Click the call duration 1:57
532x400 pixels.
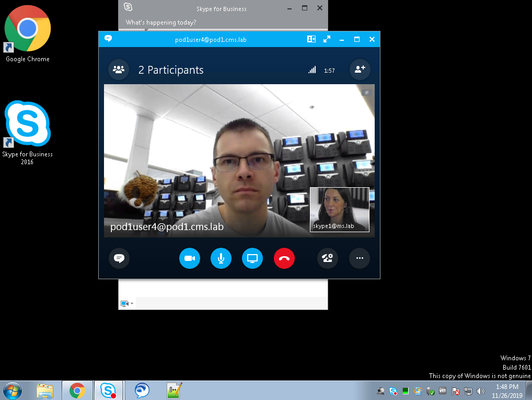point(329,71)
